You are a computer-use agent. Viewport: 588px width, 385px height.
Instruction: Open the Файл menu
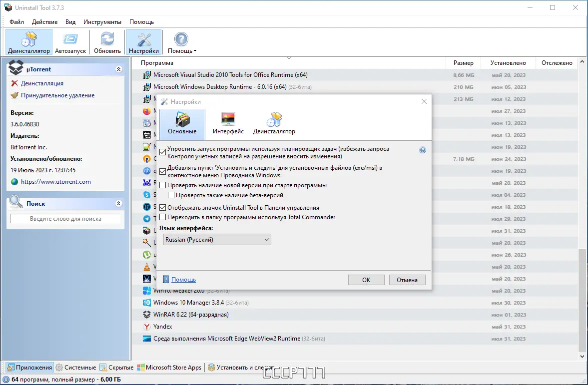point(16,22)
